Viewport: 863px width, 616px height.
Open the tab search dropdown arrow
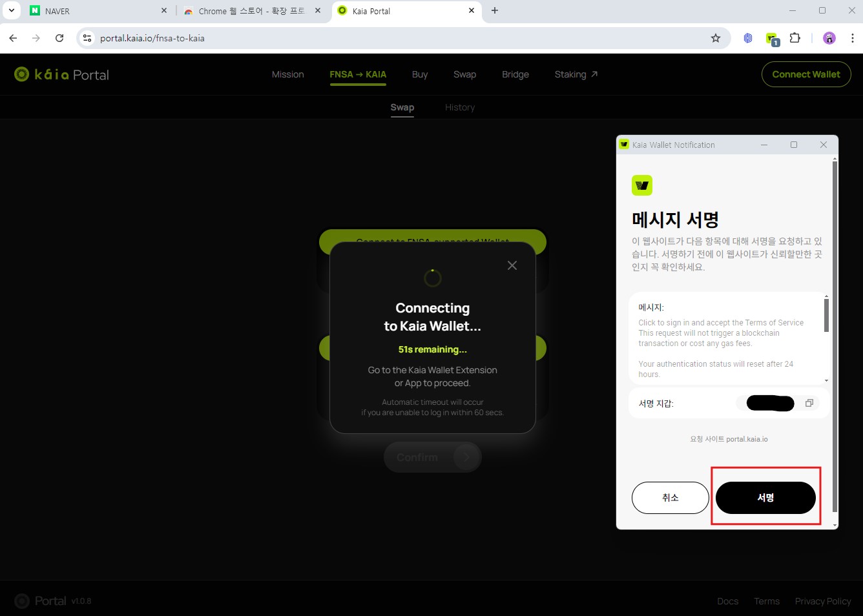12,10
